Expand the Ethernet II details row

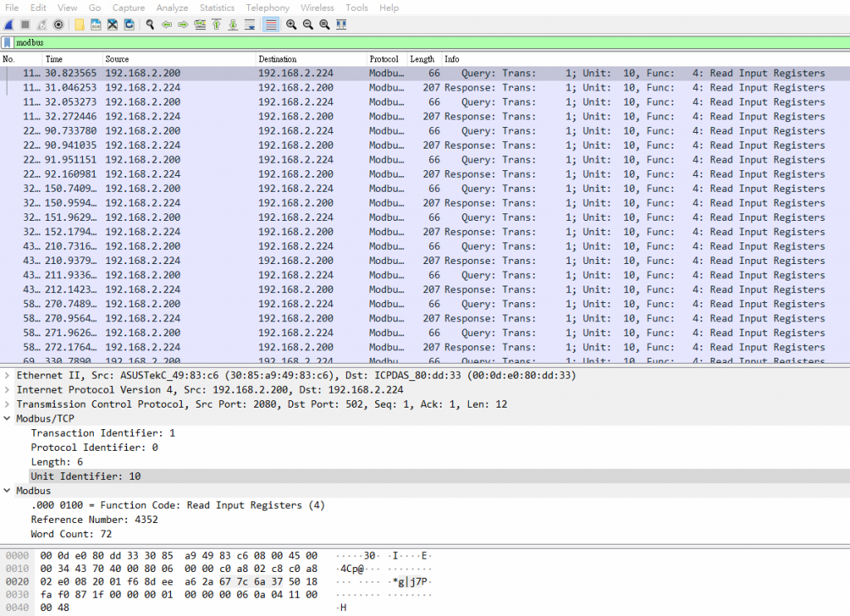[x=7, y=375]
